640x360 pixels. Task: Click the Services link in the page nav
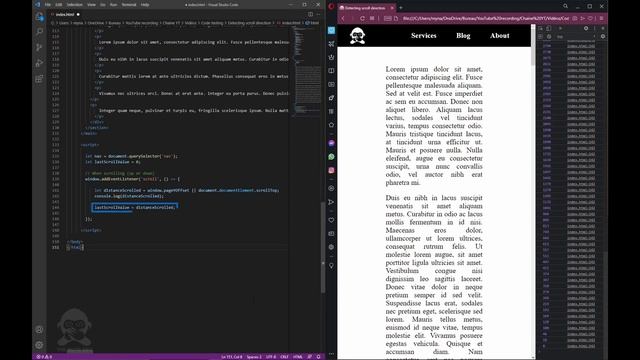(424, 36)
